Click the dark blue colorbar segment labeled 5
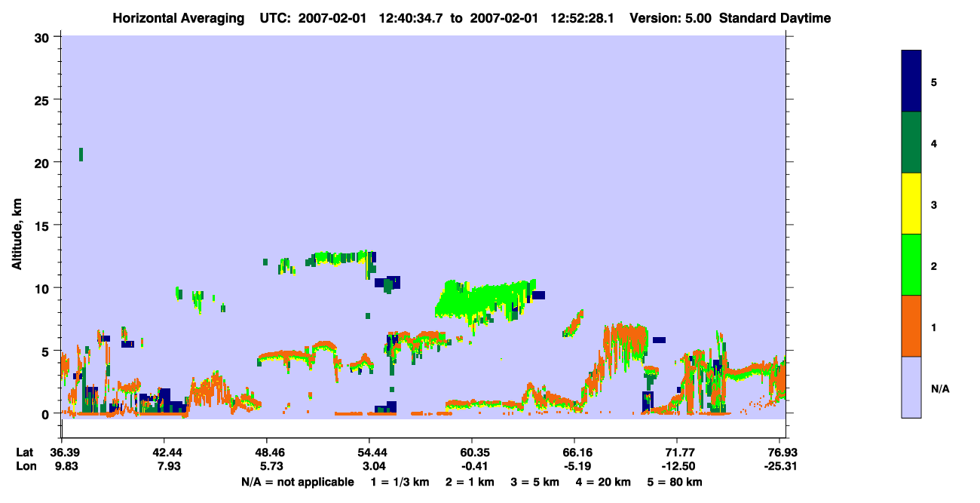 coord(911,81)
